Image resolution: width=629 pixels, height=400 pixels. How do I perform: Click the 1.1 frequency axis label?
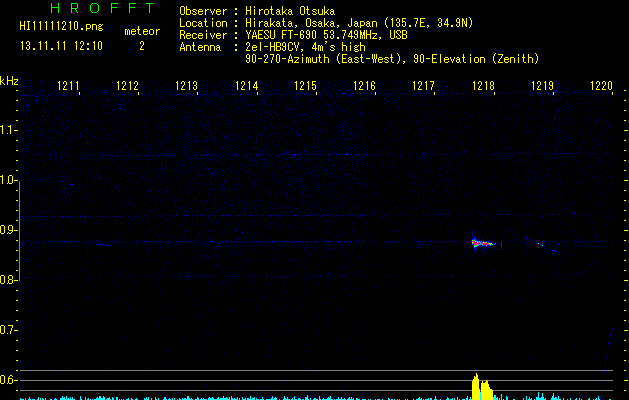(8, 130)
